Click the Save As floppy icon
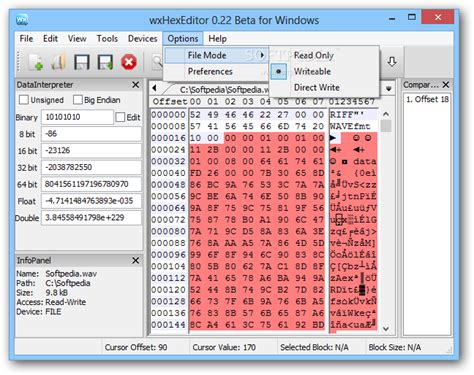 105,62
